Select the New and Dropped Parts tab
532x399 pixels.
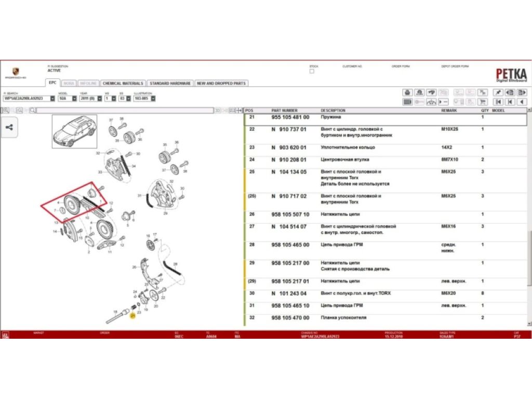click(x=221, y=83)
